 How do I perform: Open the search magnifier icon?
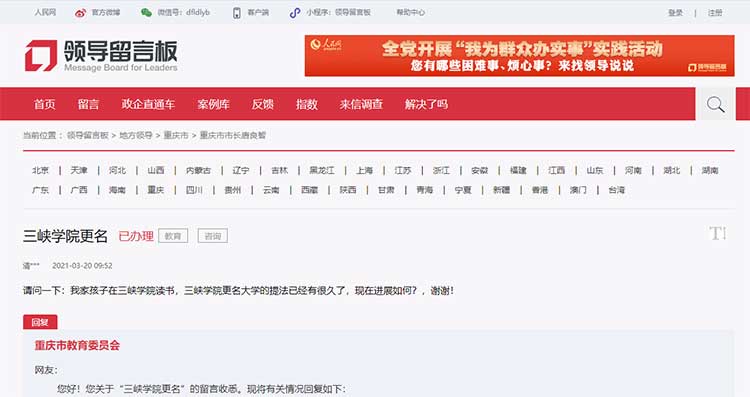[715, 104]
